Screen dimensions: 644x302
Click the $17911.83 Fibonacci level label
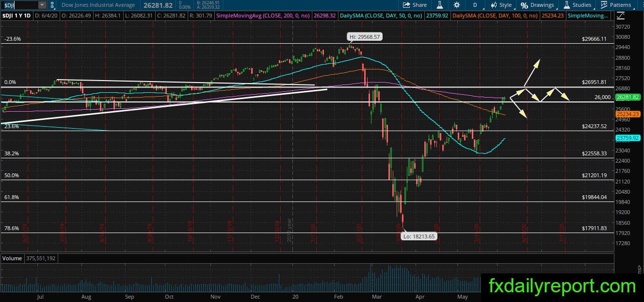pyautogui.click(x=594, y=228)
